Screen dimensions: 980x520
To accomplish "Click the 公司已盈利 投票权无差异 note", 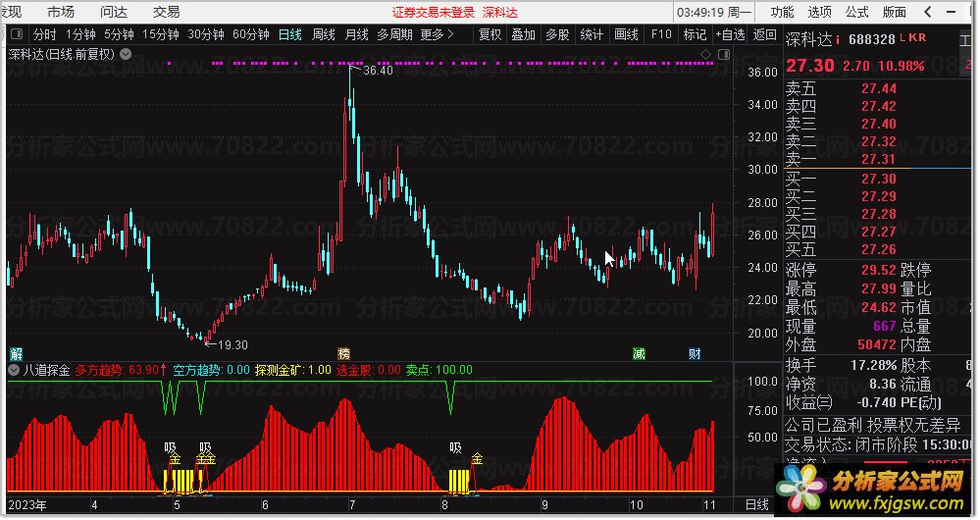I will [872, 425].
